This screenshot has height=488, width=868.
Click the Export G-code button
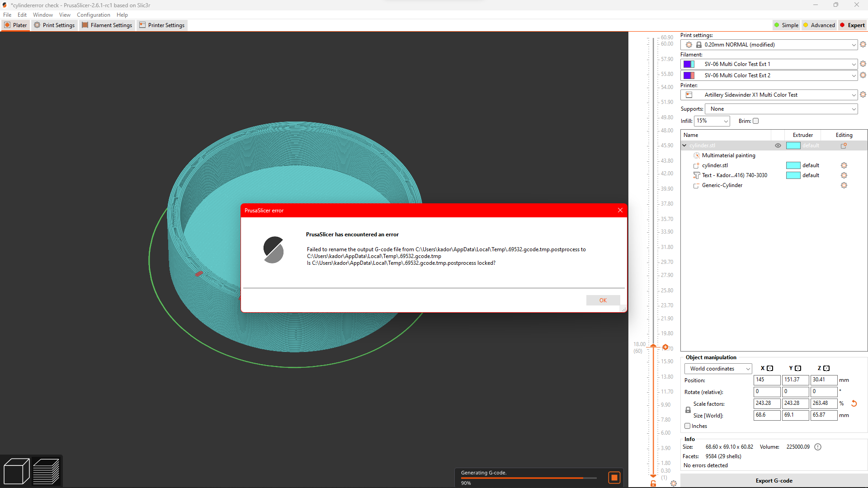point(774,480)
